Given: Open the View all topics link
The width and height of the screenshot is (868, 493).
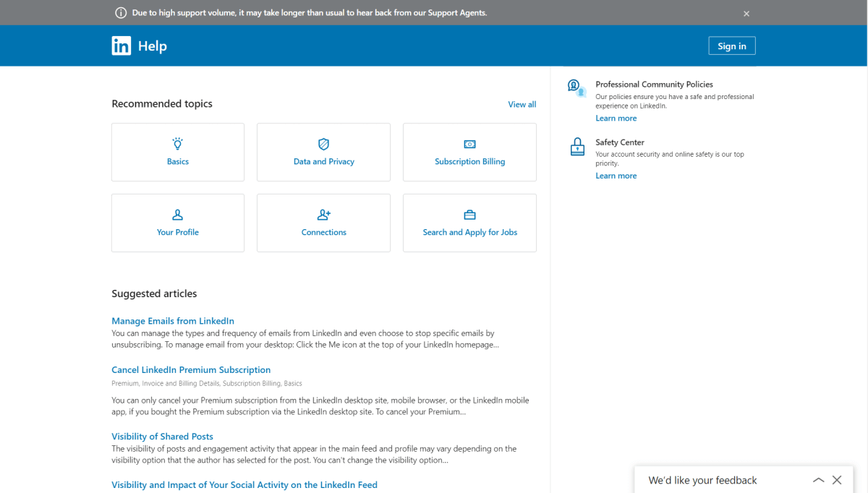Looking at the screenshot, I should (522, 104).
